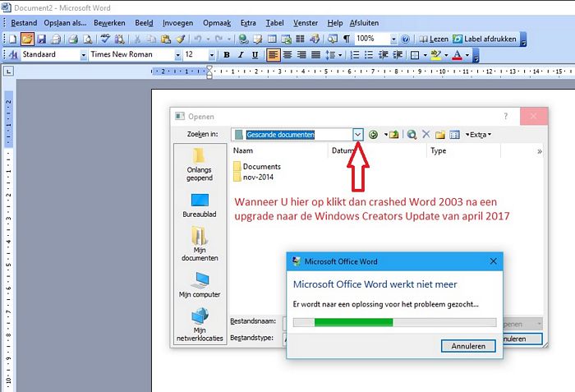Viewport: 575px width, 392px height.
Task: Open the font dropdown Times New Roman
Action: [x=178, y=55]
